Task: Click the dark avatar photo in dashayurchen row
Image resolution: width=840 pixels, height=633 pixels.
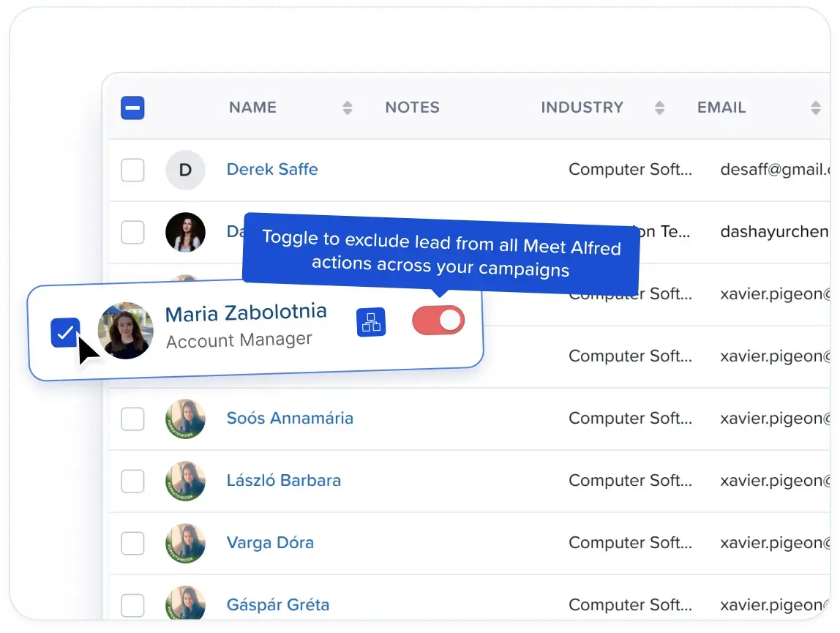Action: (185, 232)
